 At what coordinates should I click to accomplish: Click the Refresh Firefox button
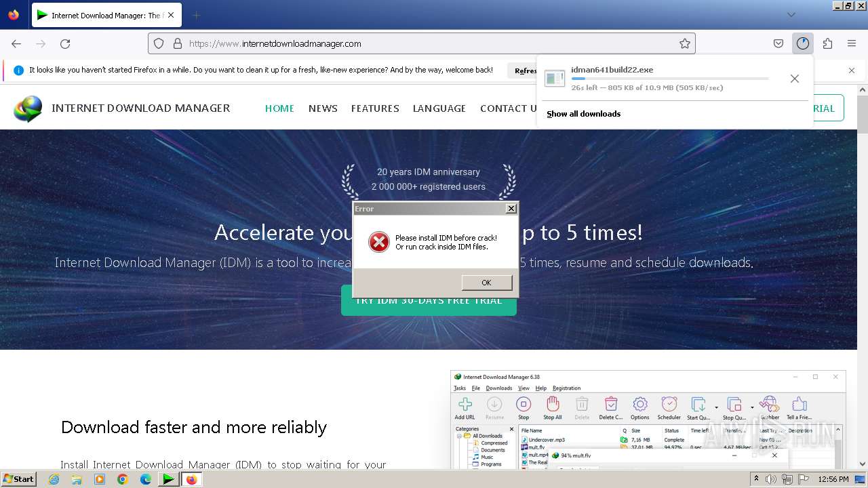pyautogui.click(x=526, y=70)
